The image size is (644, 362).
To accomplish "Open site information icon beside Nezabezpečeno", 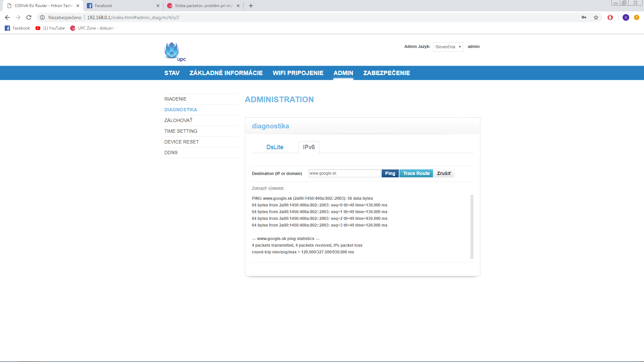I will pos(42,17).
